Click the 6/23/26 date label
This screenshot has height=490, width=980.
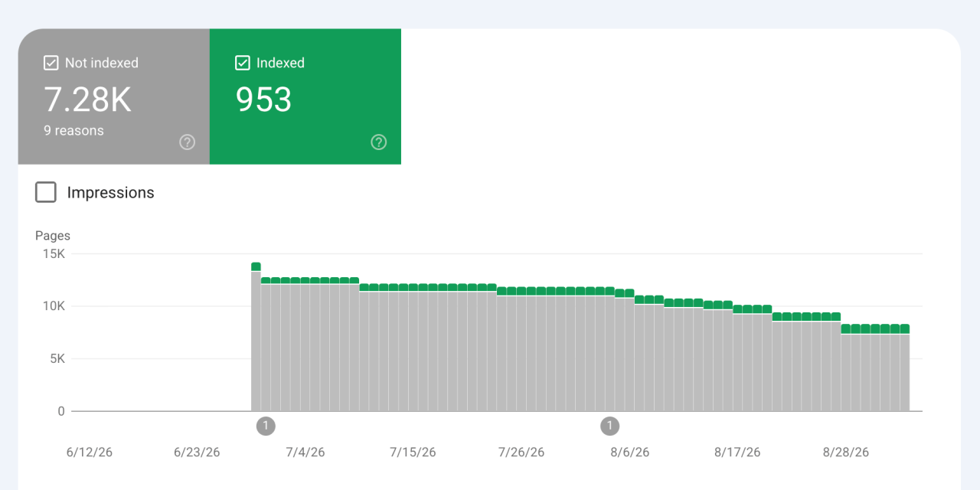pyautogui.click(x=197, y=452)
